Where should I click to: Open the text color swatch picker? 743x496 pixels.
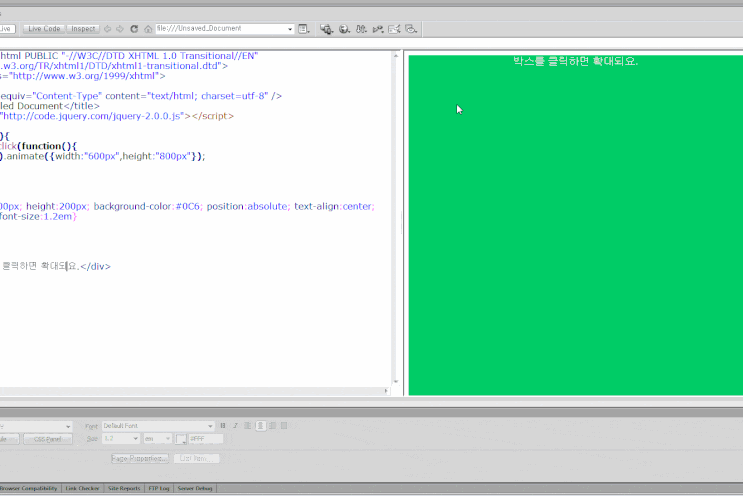click(181, 439)
